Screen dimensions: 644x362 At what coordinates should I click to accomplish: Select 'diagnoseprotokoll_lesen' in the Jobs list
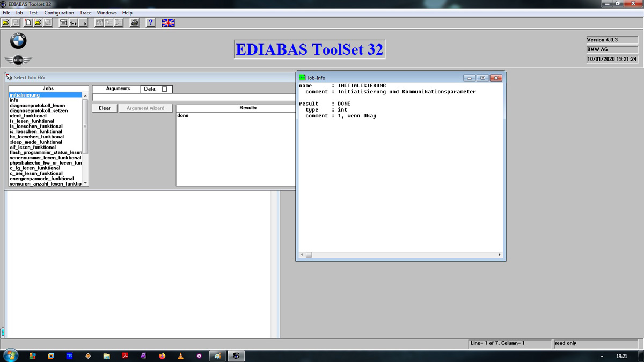(46, 105)
